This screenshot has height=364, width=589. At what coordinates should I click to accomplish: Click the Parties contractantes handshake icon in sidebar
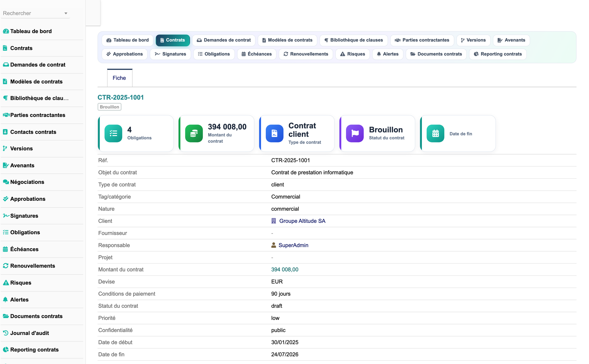point(6,115)
